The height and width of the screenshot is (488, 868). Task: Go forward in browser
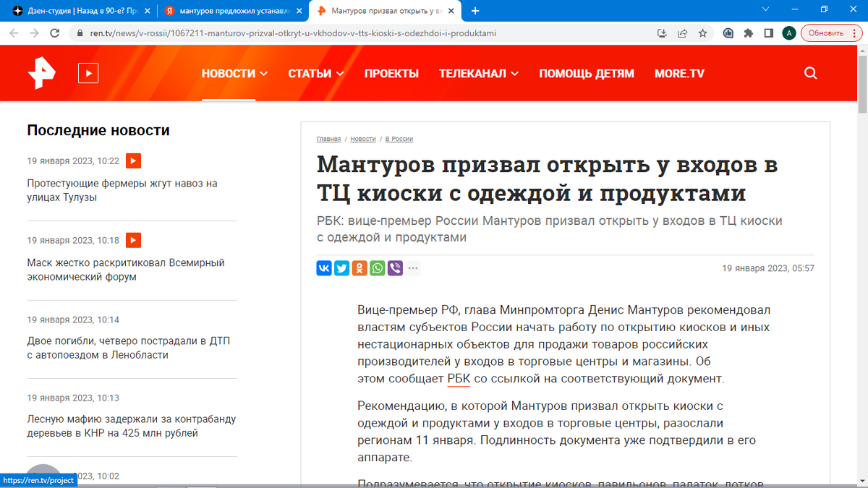pos(34,33)
